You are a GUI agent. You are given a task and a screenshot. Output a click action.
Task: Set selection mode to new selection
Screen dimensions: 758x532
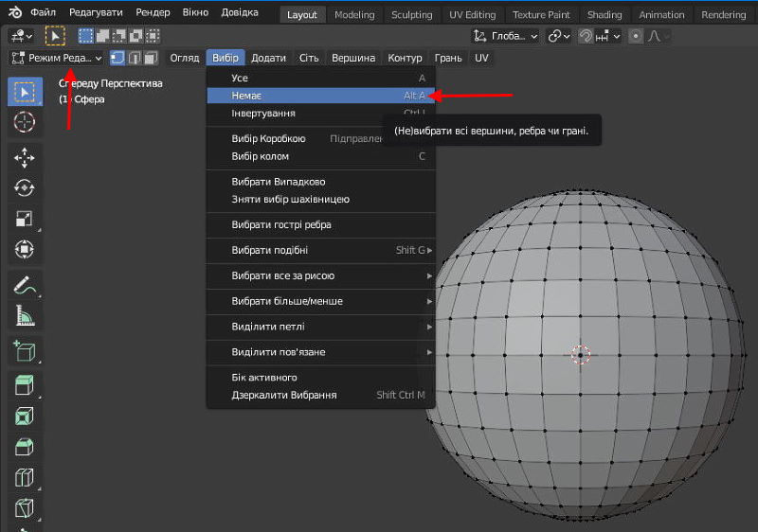pos(86,36)
